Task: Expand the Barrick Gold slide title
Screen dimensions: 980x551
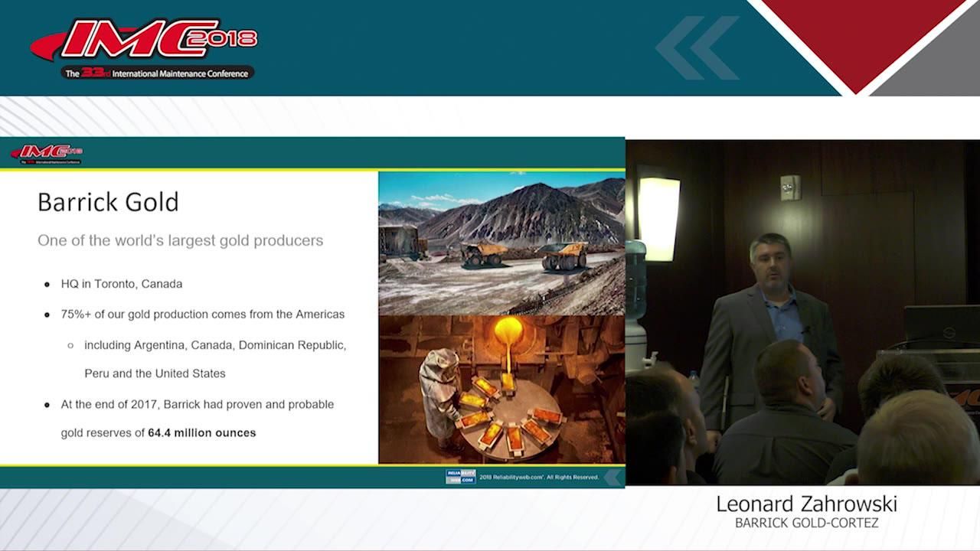Action: 108,202
